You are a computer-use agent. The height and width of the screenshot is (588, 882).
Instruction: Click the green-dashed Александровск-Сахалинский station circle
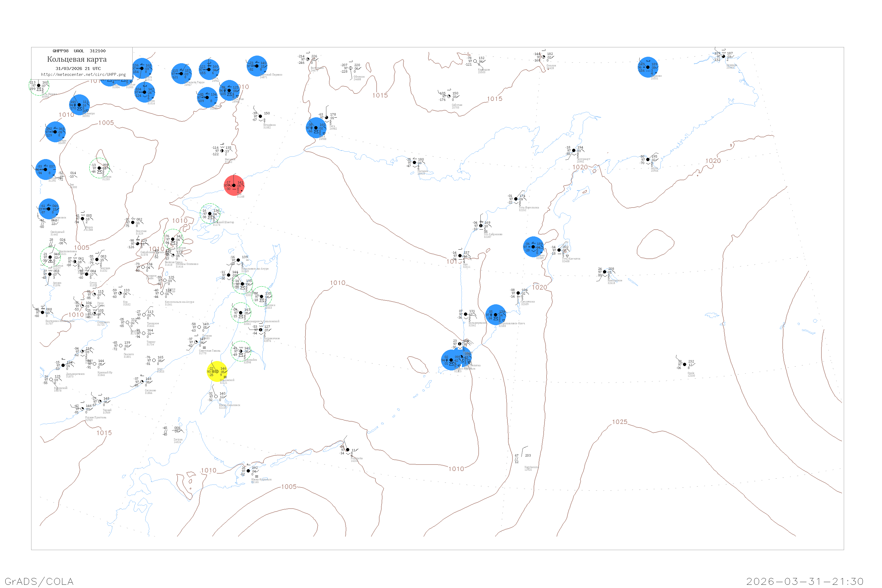tap(241, 313)
